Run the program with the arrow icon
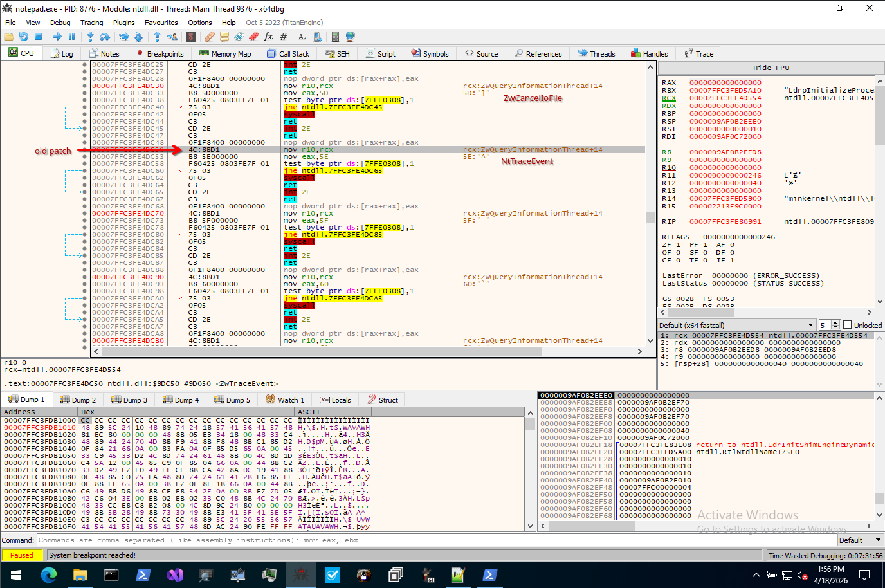The image size is (885, 588). point(57,37)
